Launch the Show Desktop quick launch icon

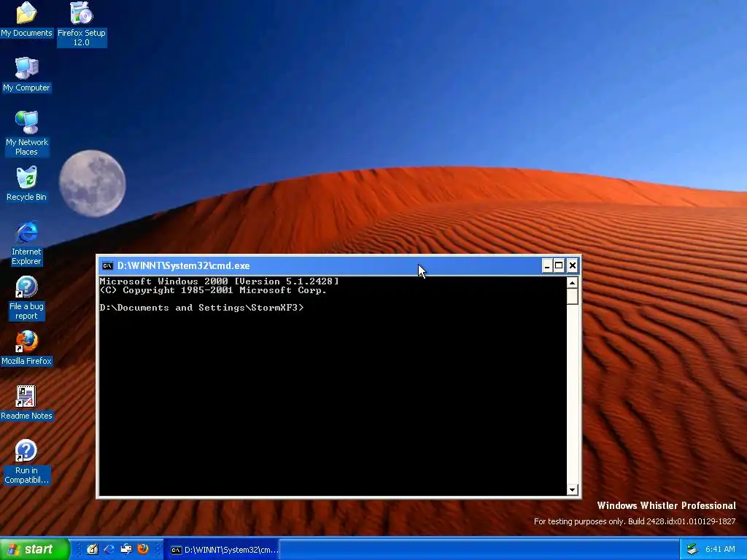[x=93, y=550]
